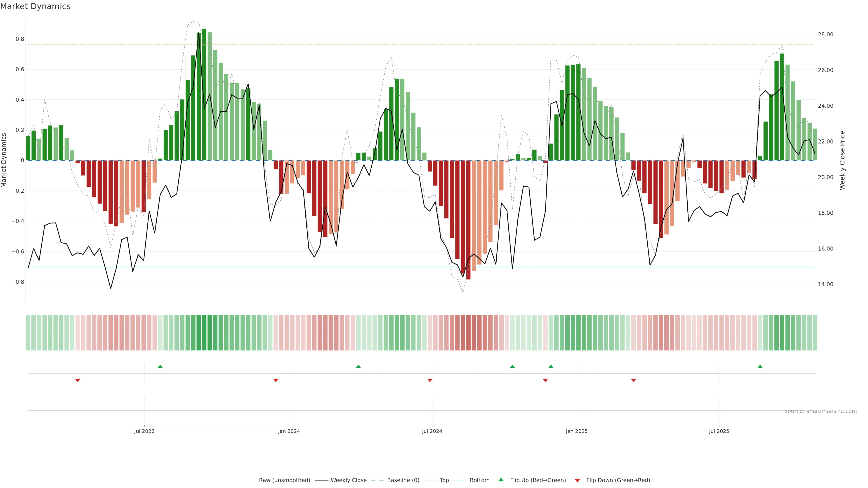Click the Market Dynamics chart title
The width and height of the screenshot is (868, 488).
click(35, 6)
